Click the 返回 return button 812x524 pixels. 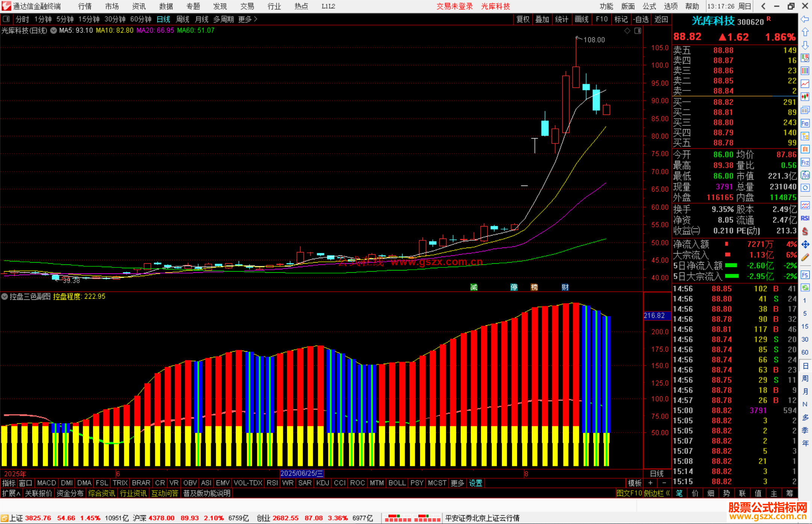point(661,19)
